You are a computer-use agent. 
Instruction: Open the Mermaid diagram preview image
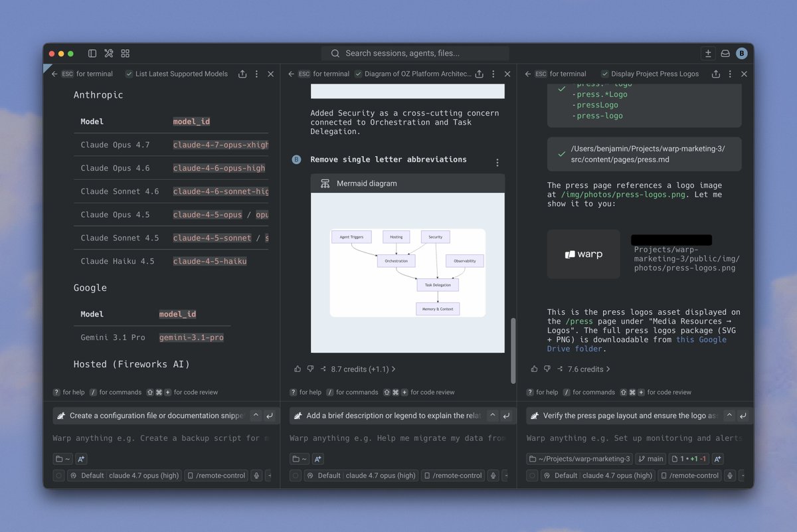coord(408,272)
